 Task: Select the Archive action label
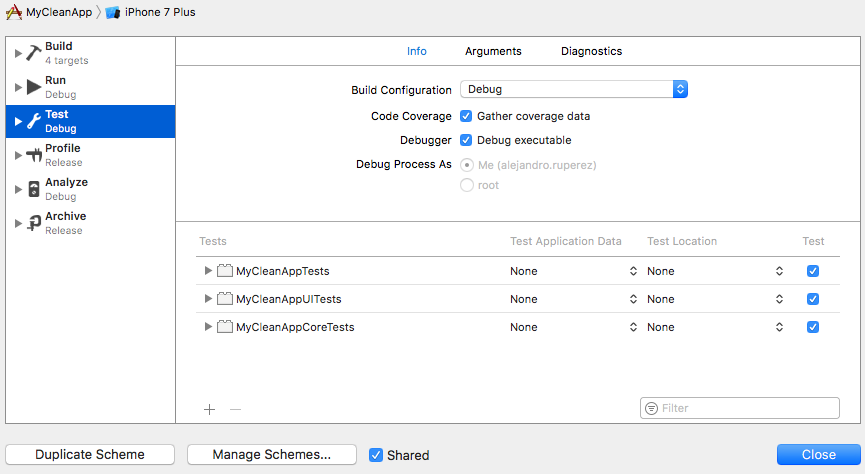tap(66, 216)
